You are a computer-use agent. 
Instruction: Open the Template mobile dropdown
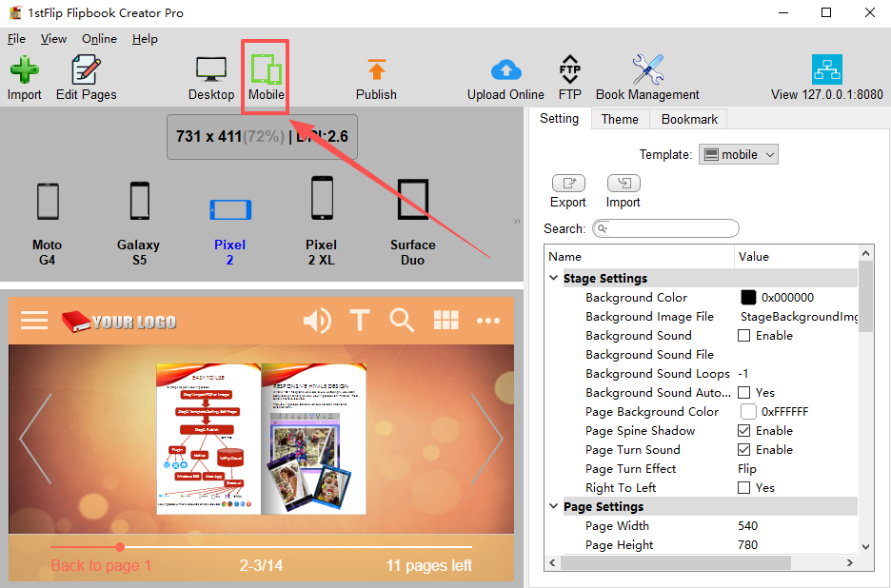click(738, 154)
